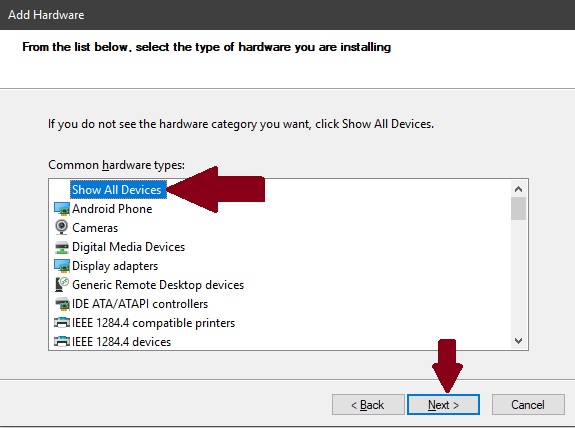Click the list scrollbar thumb

click(x=518, y=208)
